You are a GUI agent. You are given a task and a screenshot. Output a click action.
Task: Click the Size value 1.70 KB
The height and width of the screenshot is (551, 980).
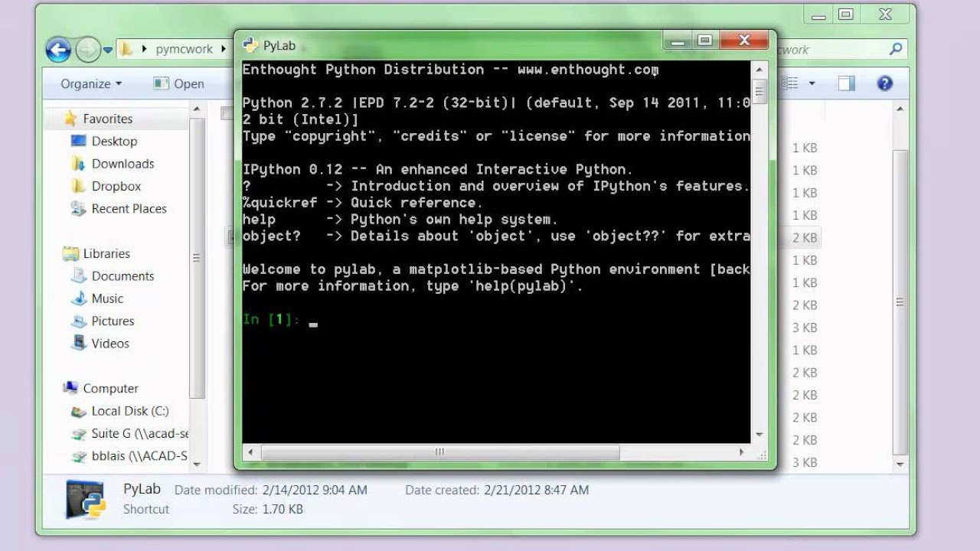(x=283, y=509)
